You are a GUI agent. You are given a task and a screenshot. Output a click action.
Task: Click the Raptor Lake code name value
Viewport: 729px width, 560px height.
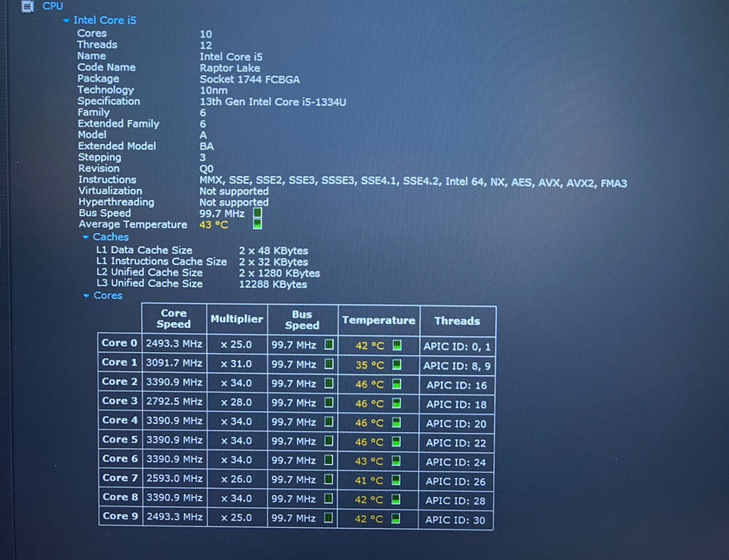(230, 68)
